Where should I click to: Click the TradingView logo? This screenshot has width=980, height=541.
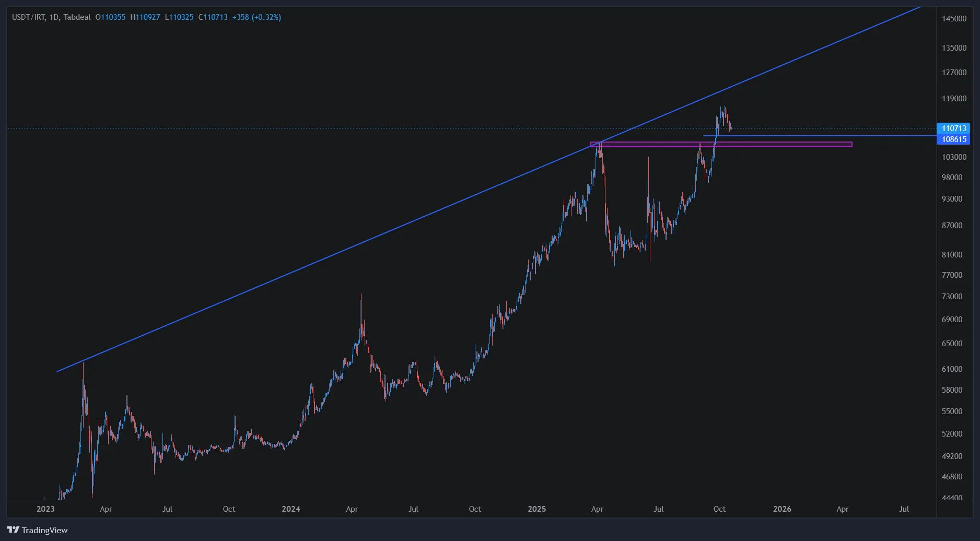37,530
